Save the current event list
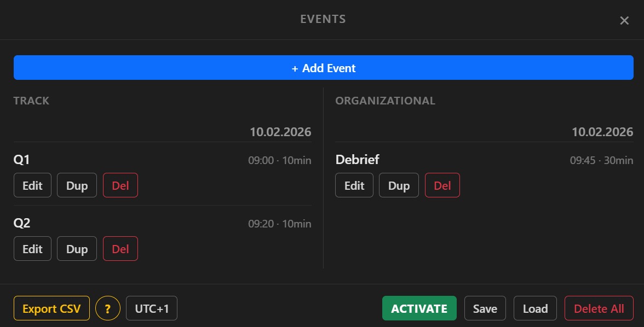644x327 pixels. tap(485, 308)
